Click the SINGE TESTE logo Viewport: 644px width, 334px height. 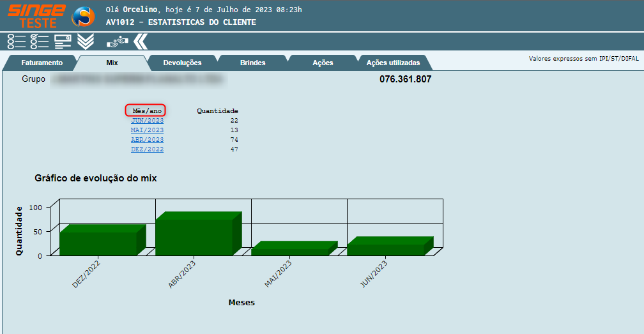click(36, 16)
